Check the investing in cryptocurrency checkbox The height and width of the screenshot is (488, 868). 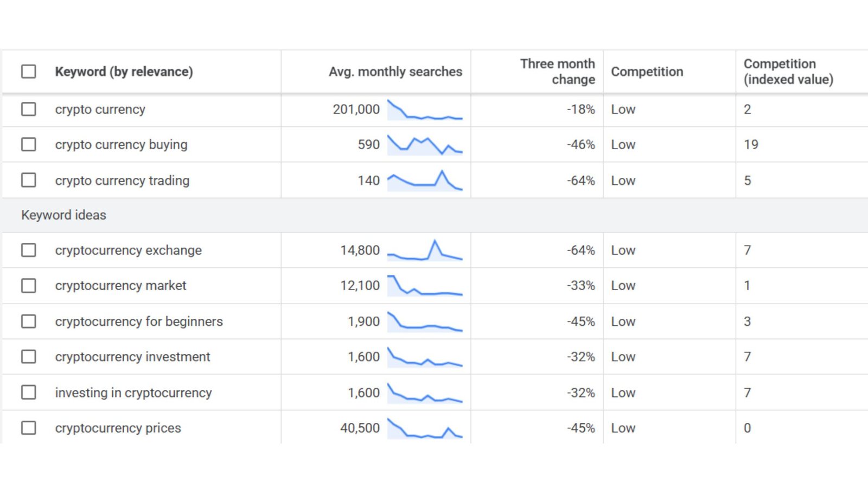(28, 392)
